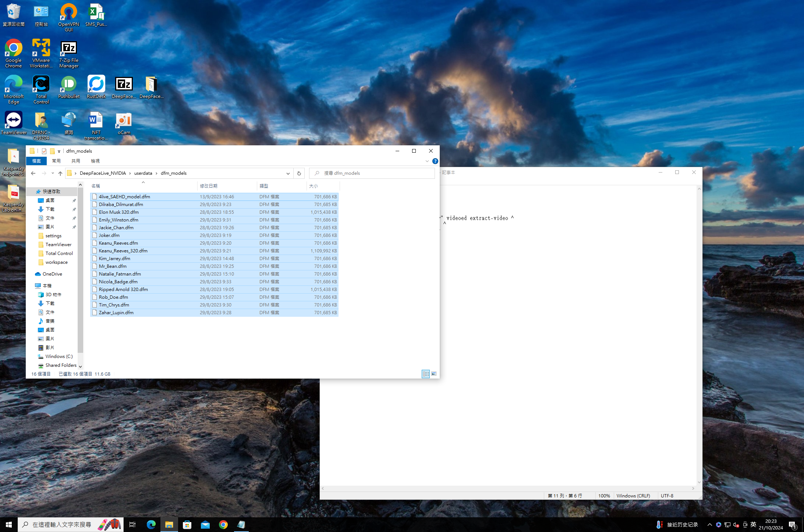Sort files by 大小 column header
This screenshot has width=804, height=532.
pos(323,186)
